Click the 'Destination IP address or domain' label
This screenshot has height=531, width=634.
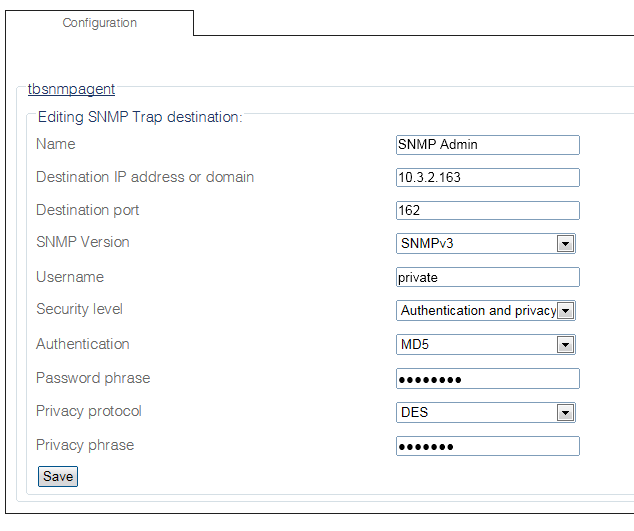145,177
